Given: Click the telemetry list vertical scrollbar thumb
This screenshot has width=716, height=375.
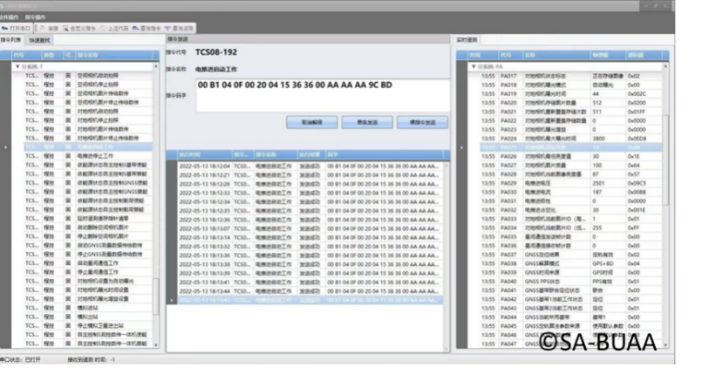Looking at the screenshot, I should [665, 160].
